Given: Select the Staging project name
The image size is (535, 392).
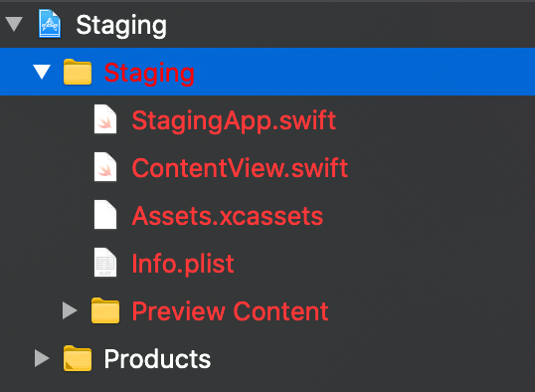Looking at the screenshot, I should 121,25.
